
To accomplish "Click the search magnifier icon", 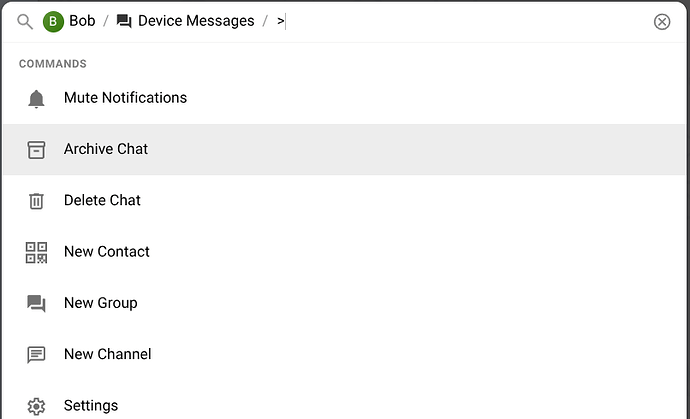I will click(x=25, y=22).
